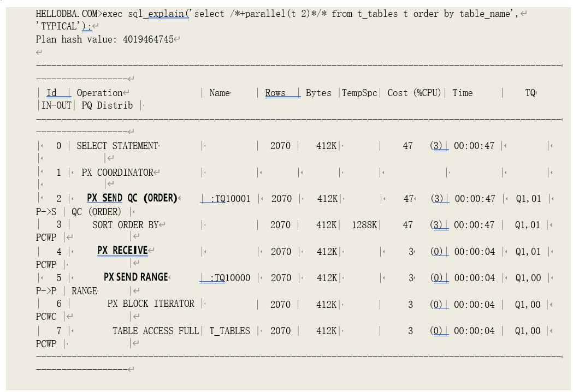Click the PX COORDINATOR operation text

click(x=117, y=173)
